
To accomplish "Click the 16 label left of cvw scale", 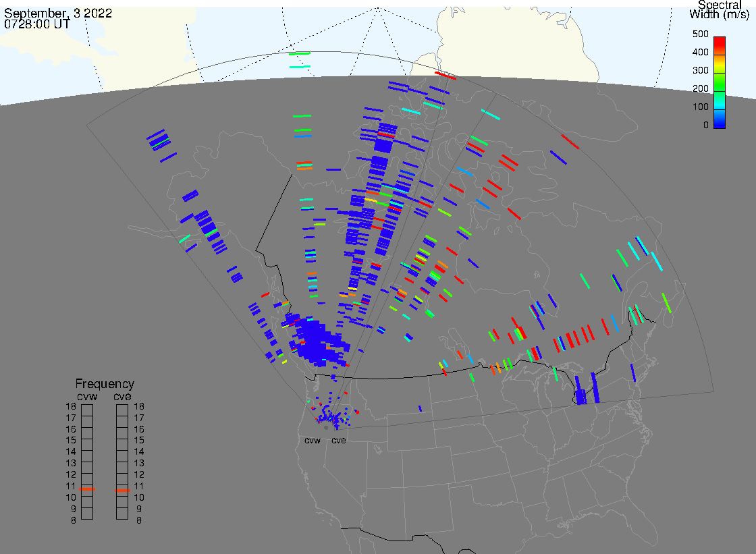I will click(x=71, y=429).
